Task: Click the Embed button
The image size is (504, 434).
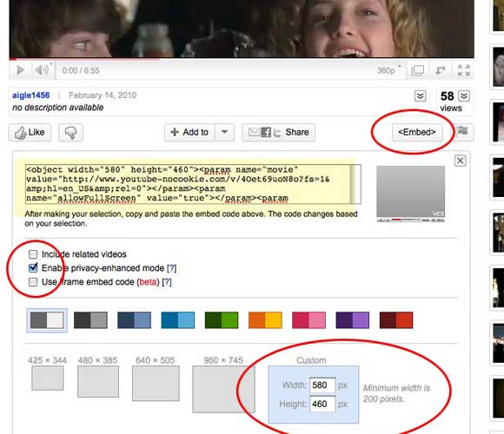Action: tap(417, 132)
